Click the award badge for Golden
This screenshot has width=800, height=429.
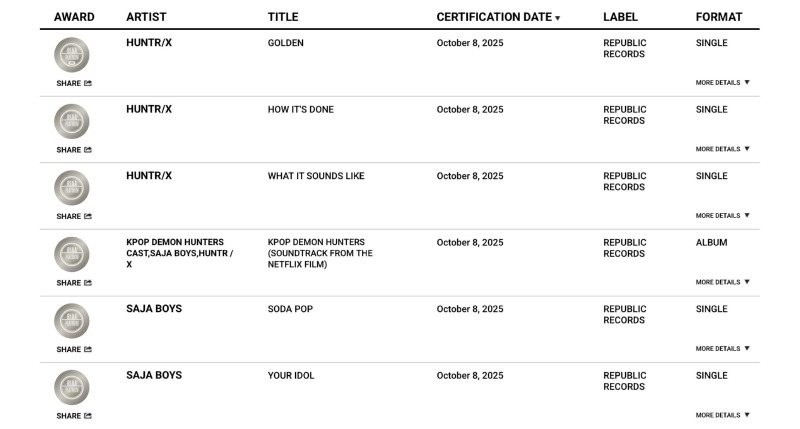[71, 56]
